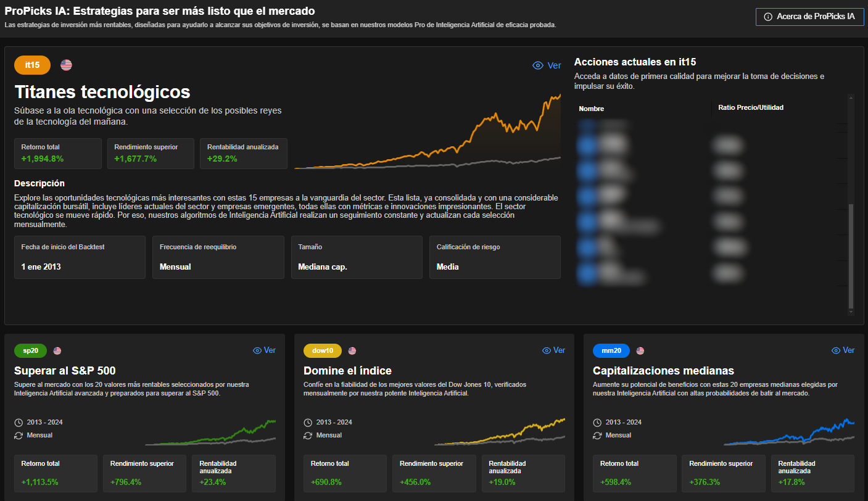Click the Capitalizaciones medianas title
This screenshot has width=868, height=501.
click(x=663, y=371)
